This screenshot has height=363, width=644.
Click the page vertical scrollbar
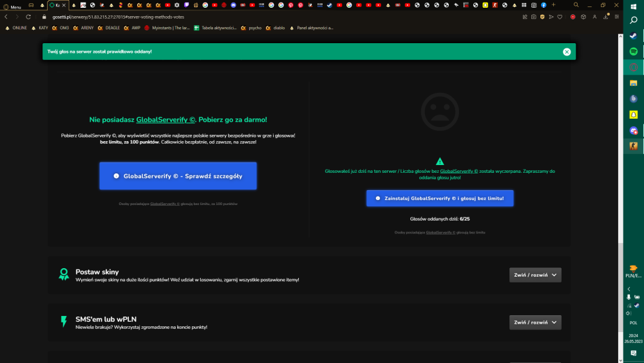[621, 287]
